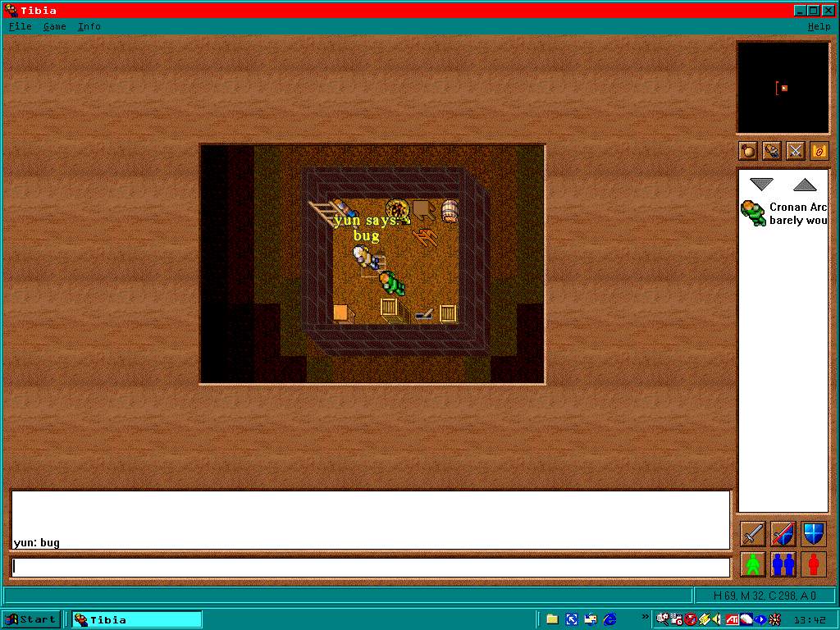Click the taskbar clock showing 13:42
Viewport: 840px width, 630px height.
(x=810, y=620)
